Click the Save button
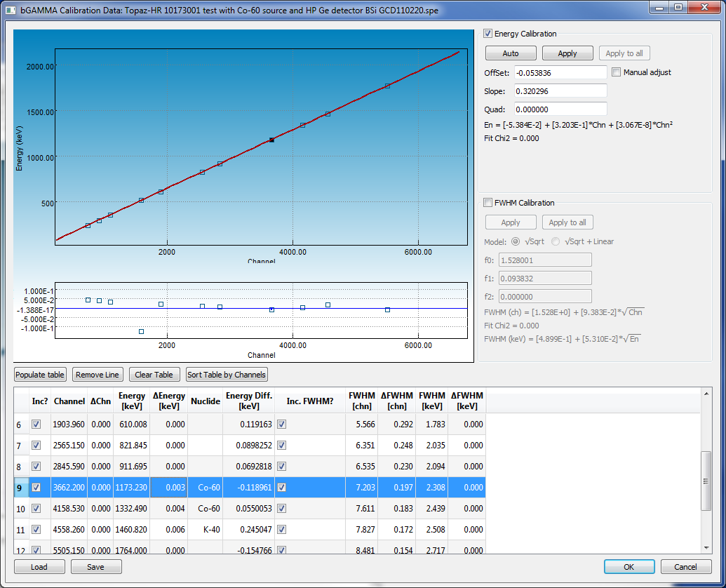Viewport: 726px width, 588px height. click(x=96, y=567)
